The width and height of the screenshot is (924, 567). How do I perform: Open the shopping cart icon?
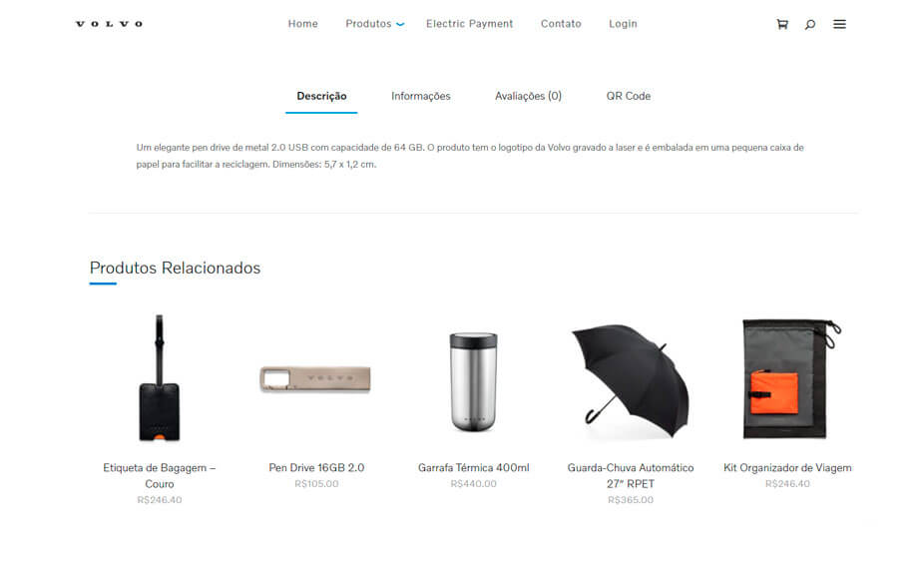click(782, 24)
